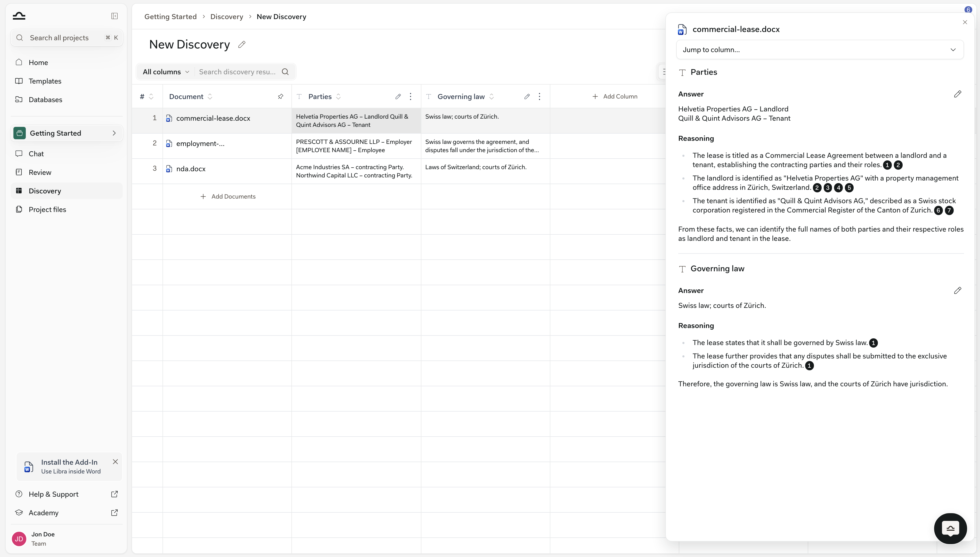The width and height of the screenshot is (980, 557).
Task: Click the search magnifier icon in discovery results
Action: pyautogui.click(x=285, y=72)
